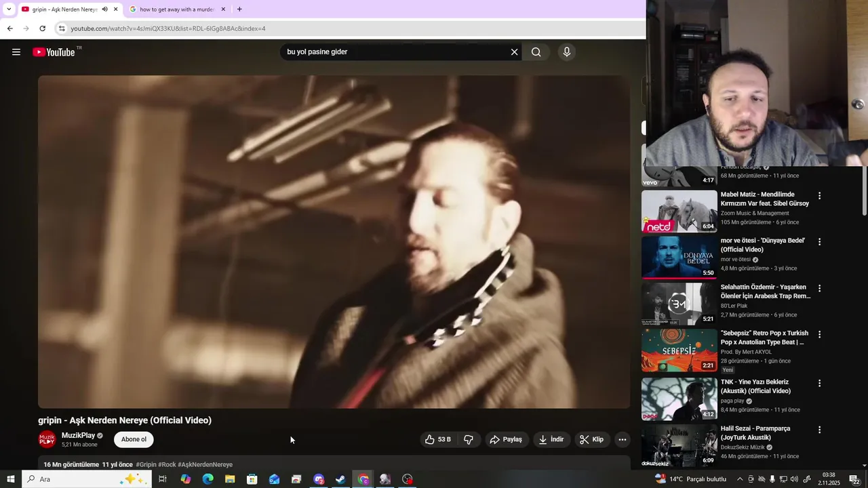Close the how to get away tab
The height and width of the screenshot is (488, 868).
pos(223,9)
